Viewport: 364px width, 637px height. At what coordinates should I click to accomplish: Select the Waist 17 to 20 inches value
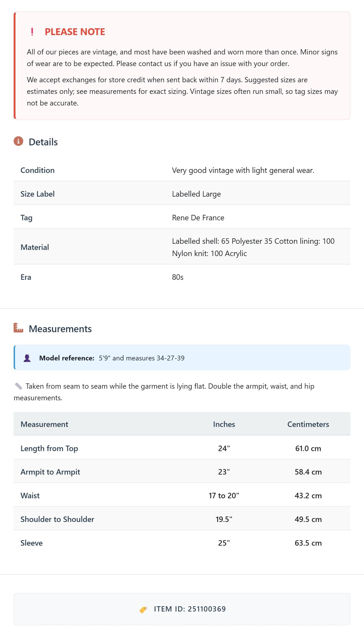(224, 496)
